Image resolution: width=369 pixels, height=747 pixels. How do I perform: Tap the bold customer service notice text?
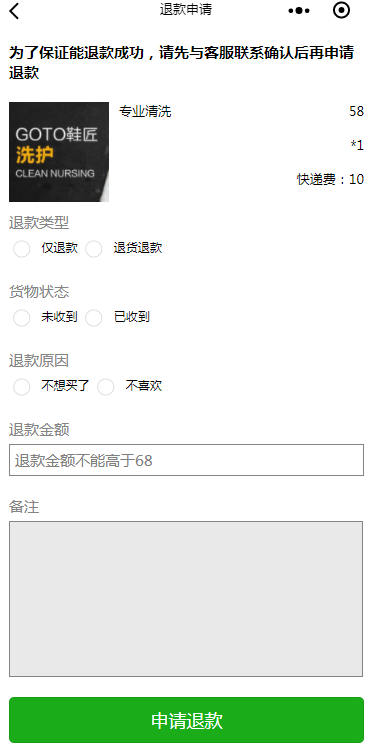click(x=181, y=63)
